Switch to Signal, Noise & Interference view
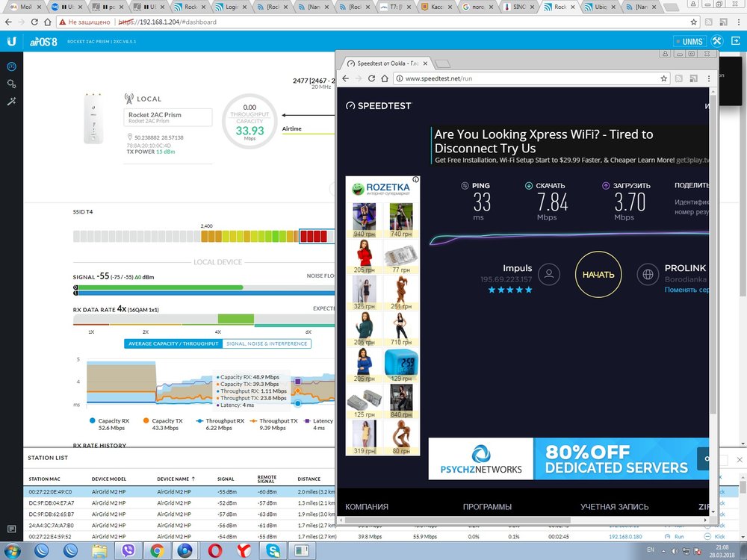 (266, 343)
